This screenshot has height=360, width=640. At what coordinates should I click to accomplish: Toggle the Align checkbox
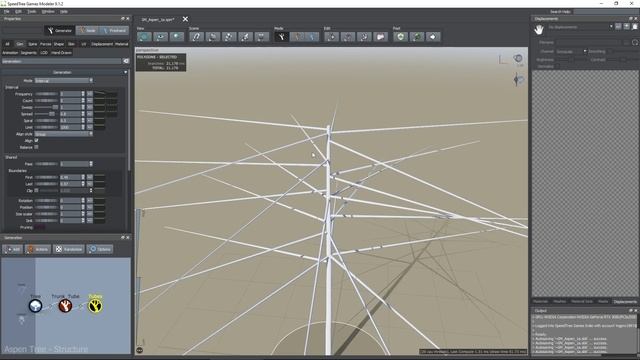tap(36, 140)
